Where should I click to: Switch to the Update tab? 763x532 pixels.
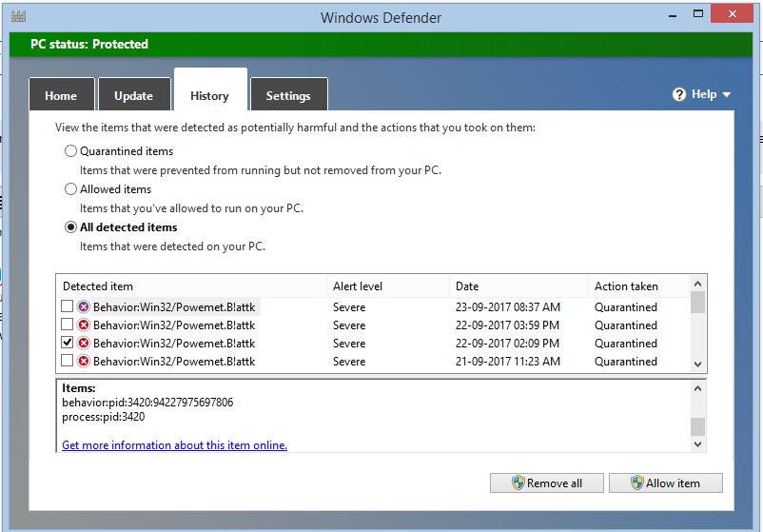pos(134,95)
